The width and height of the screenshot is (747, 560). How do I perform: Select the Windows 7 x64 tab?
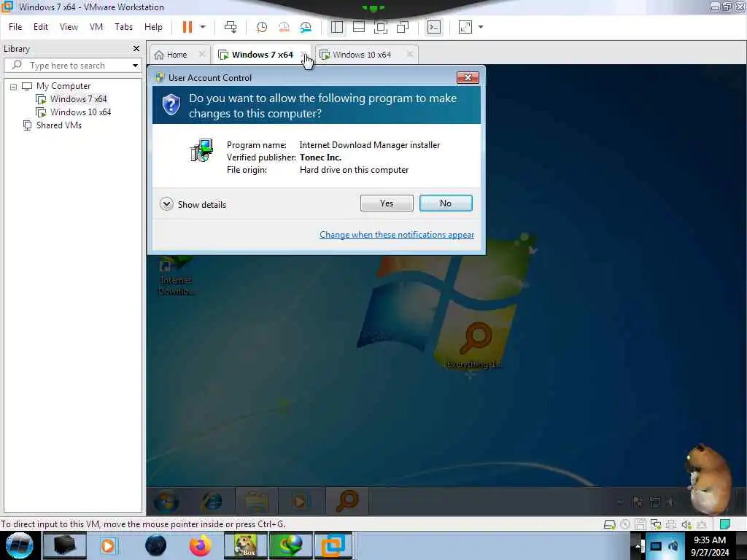point(262,55)
